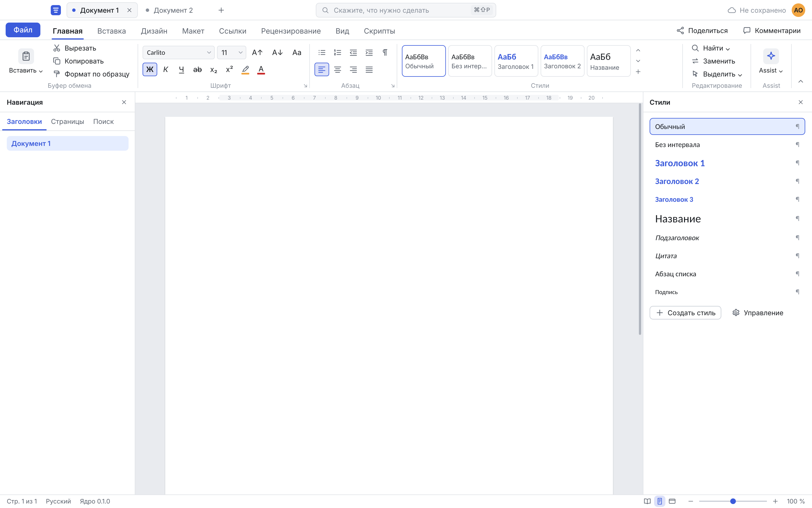This screenshot has width=812, height=508.
Task: Decrease paragraph indent
Action: pos(353,52)
